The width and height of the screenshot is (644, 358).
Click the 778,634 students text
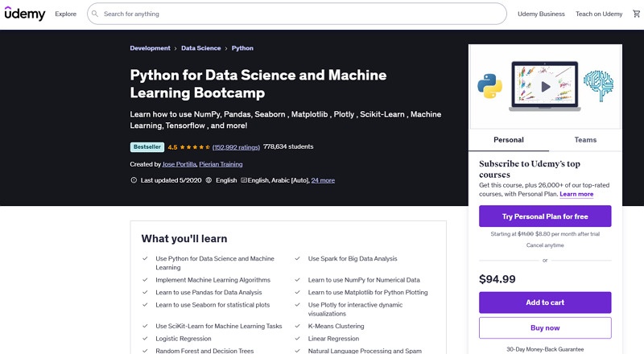coord(288,146)
